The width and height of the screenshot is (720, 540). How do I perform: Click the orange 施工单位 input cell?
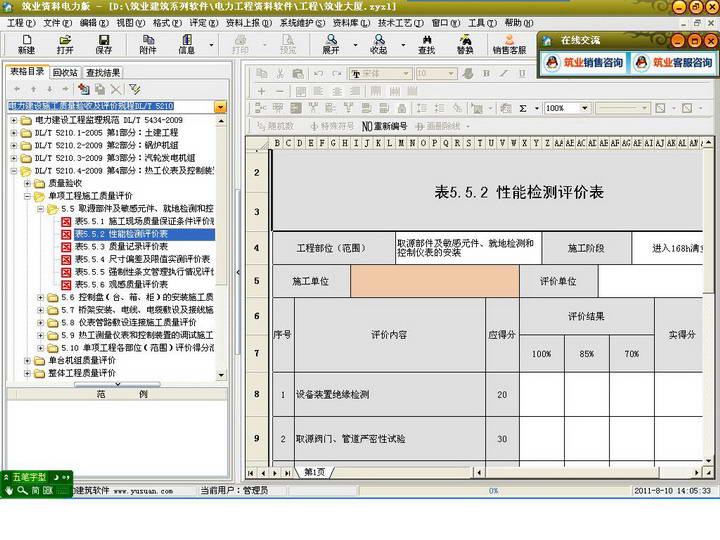click(434, 281)
